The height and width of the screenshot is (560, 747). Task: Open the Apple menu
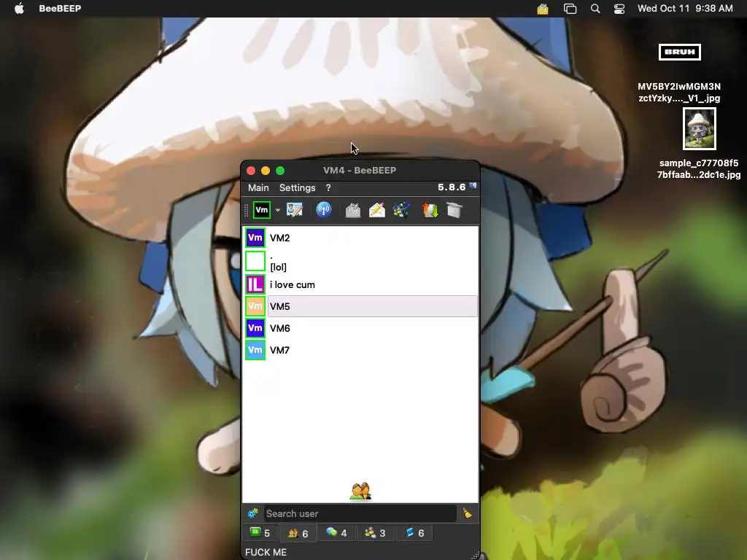click(x=19, y=8)
